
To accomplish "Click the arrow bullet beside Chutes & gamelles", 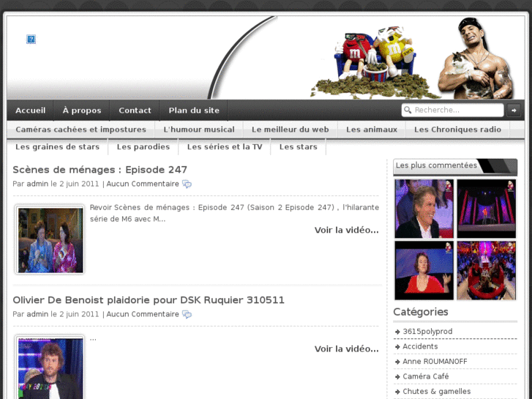I will (397, 392).
